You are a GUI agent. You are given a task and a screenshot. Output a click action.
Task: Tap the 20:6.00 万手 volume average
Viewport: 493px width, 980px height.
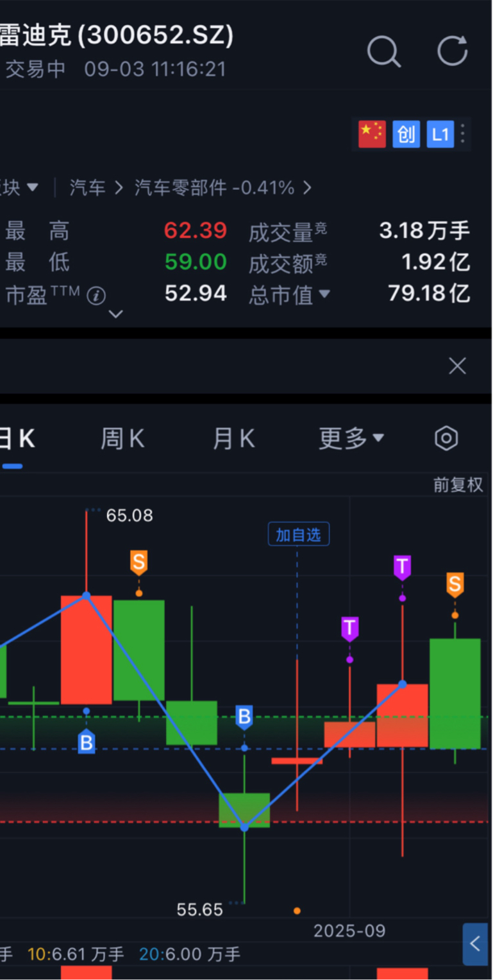[x=189, y=954]
